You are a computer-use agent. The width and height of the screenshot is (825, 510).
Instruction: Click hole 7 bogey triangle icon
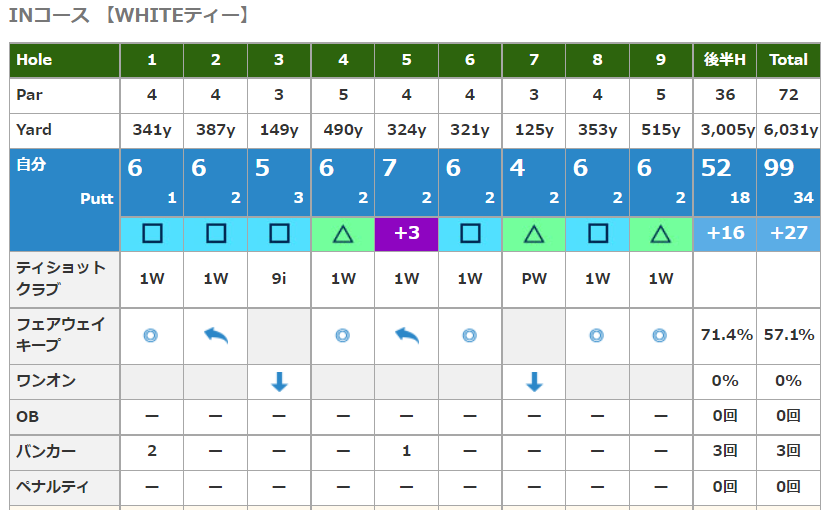point(534,235)
